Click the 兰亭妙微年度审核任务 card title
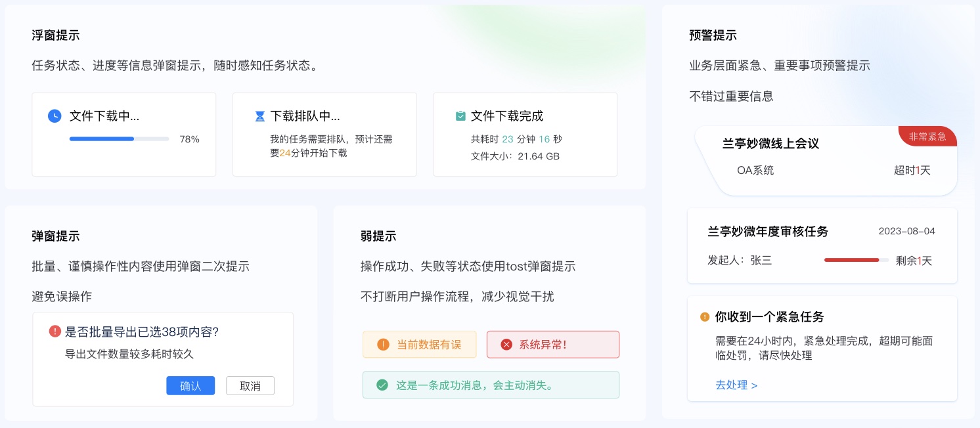This screenshot has width=980, height=428. coord(767,232)
